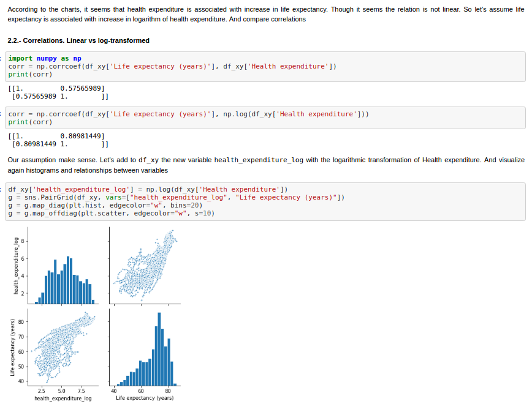
Task: Select the heading "2.2.- Correlations. Linear vs log-transformed"
Action: tap(78, 40)
